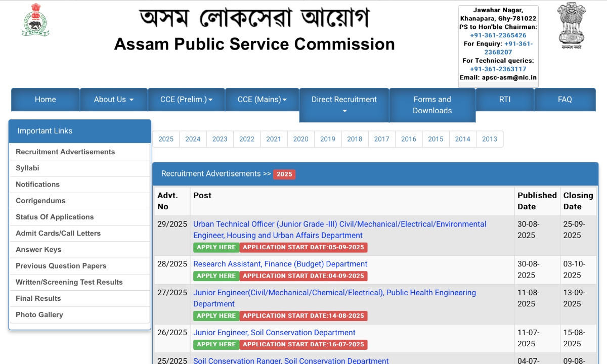Open Soil Conservation Ranger post link

(291, 361)
